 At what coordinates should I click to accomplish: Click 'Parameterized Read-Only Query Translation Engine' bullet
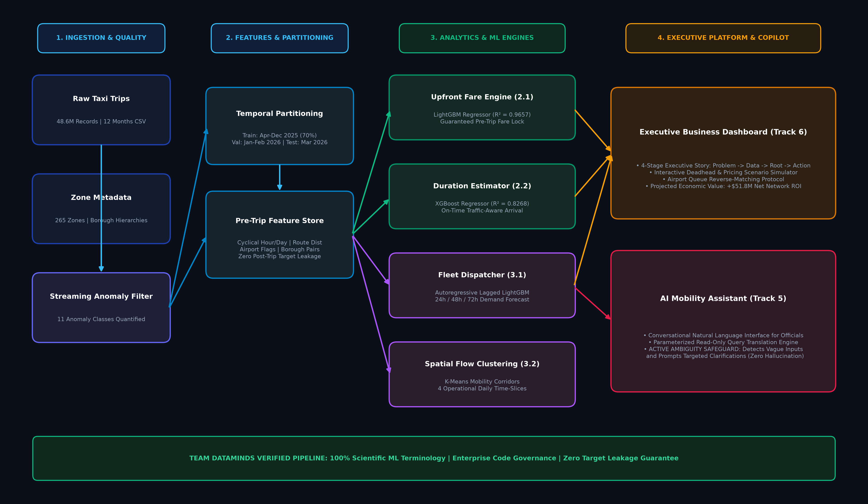[723, 342]
